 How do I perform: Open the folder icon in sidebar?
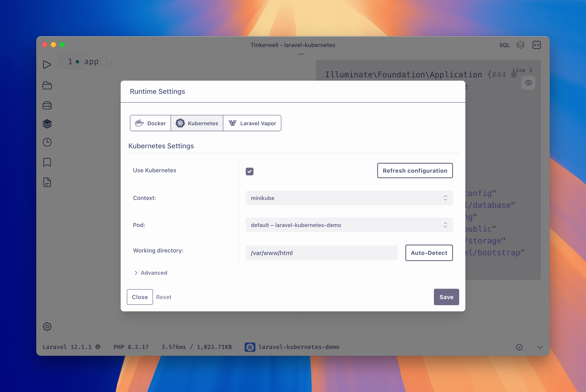coord(47,85)
